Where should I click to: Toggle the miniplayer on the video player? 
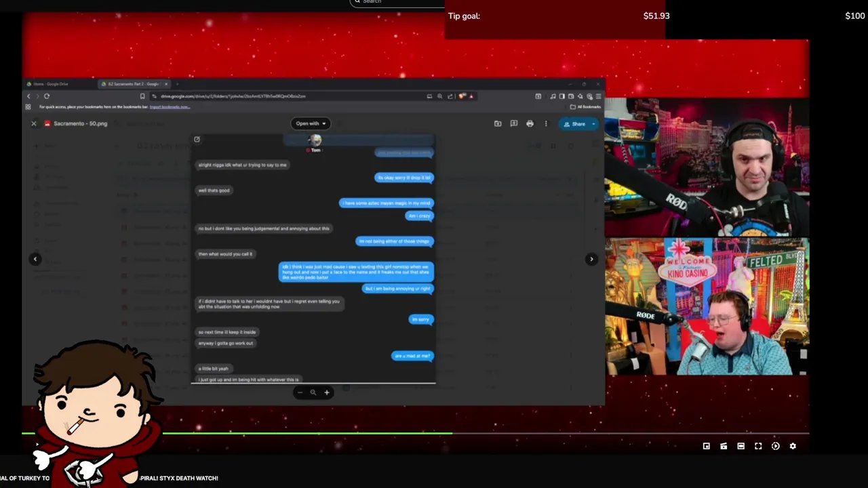tap(707, 446)
